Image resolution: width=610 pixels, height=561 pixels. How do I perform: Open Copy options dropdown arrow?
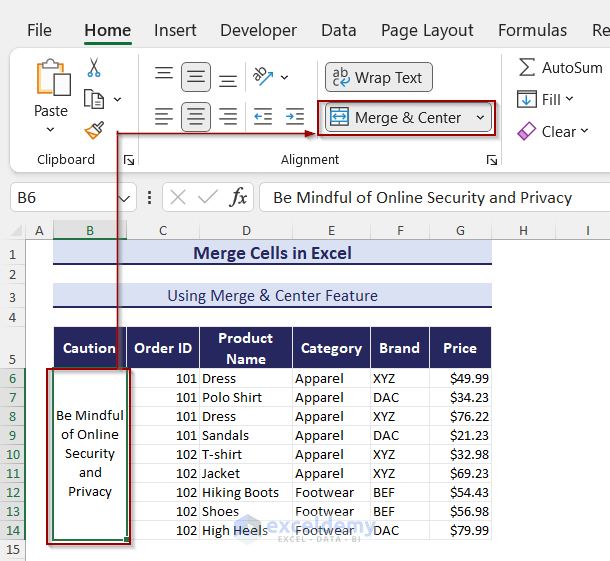[117, 100]
